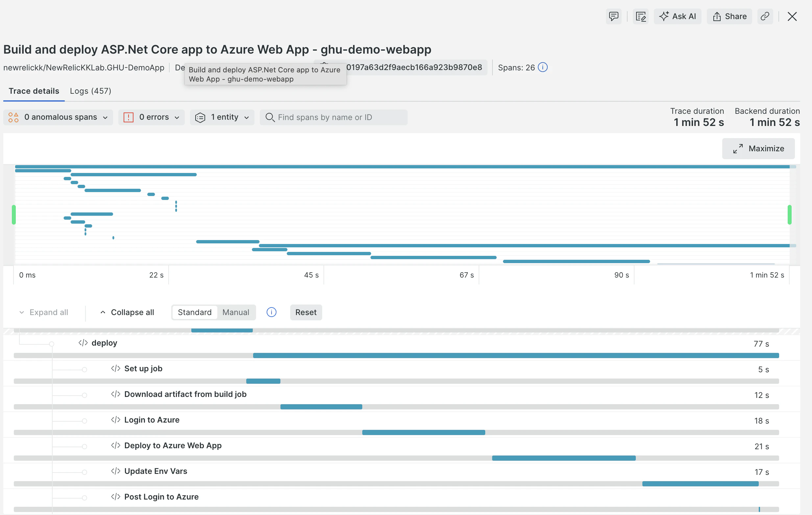Click the newrelickk/NewRelicKKLab.GHU-DemoApp repository text
Image resolution: width=812 pixels, height=515 pixels.
pyautogui.click(x=84, y=67)
